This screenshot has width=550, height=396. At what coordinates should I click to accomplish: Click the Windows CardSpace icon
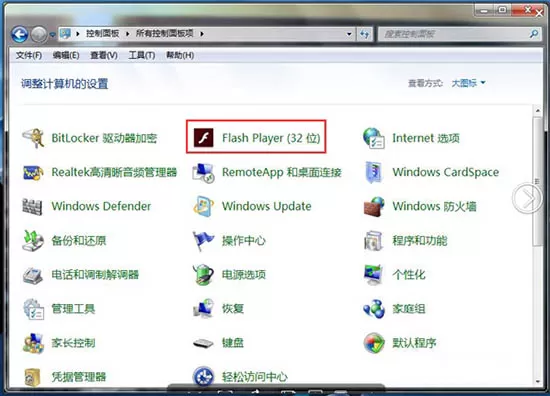click(x=374, y=172)
